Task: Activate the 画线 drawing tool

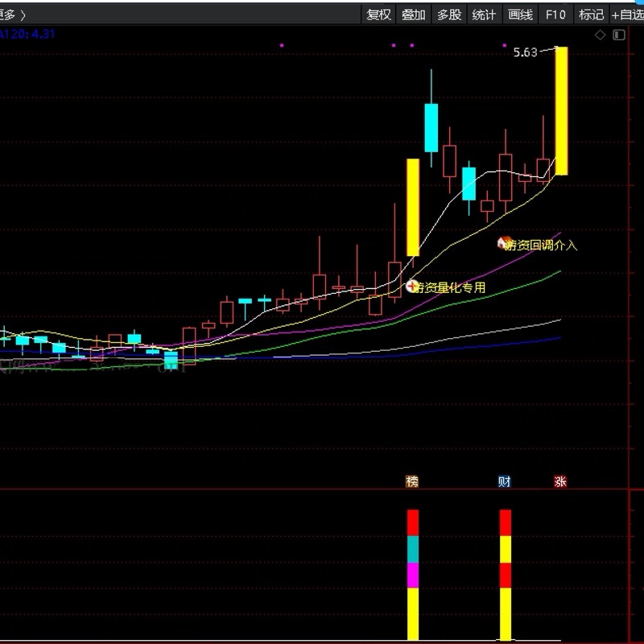Action: 520,14
